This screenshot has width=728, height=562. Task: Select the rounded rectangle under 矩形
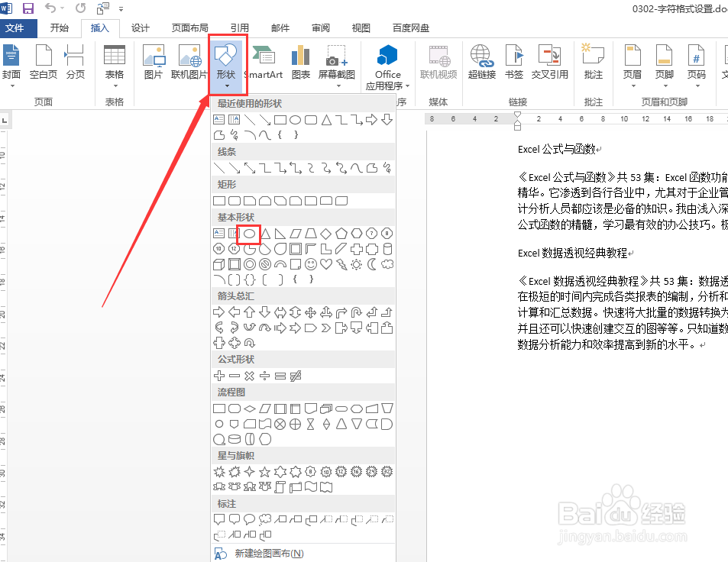[x=235, y=201]
